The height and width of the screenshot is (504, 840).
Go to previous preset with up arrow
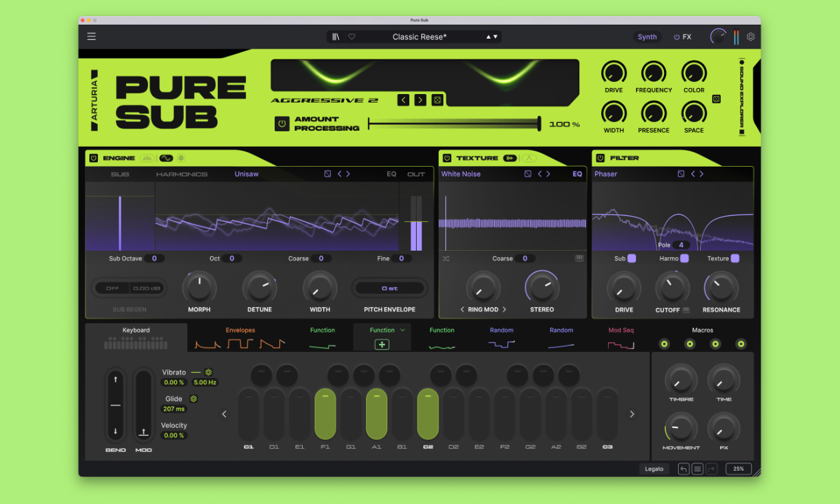(x=489, y=37)
